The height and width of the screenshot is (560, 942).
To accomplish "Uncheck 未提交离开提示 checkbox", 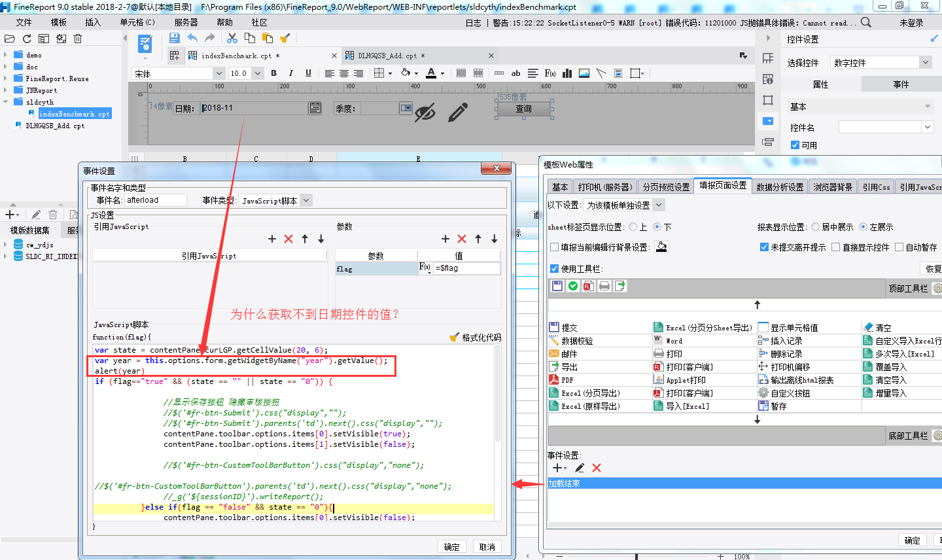I will (x=764, y=247).
